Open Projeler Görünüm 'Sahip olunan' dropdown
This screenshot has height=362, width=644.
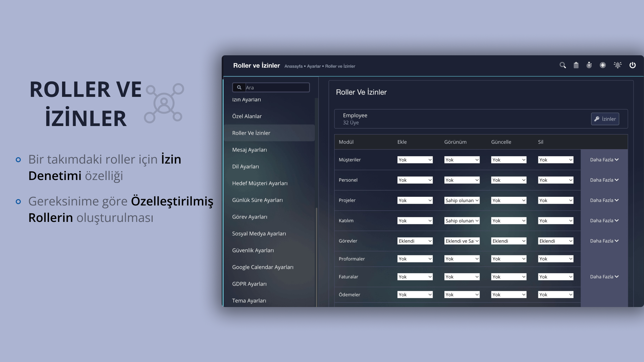pyautogui.click(x=462, y=200)
